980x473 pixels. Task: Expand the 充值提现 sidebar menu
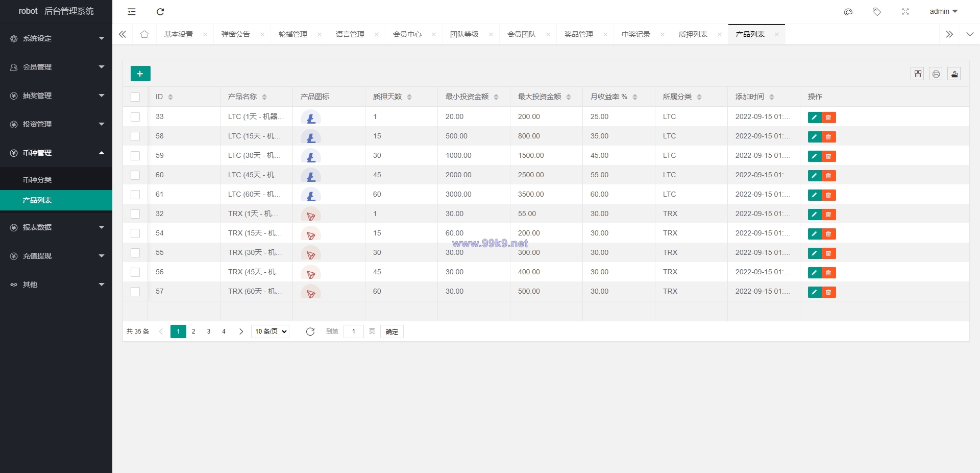coord(56,256)
